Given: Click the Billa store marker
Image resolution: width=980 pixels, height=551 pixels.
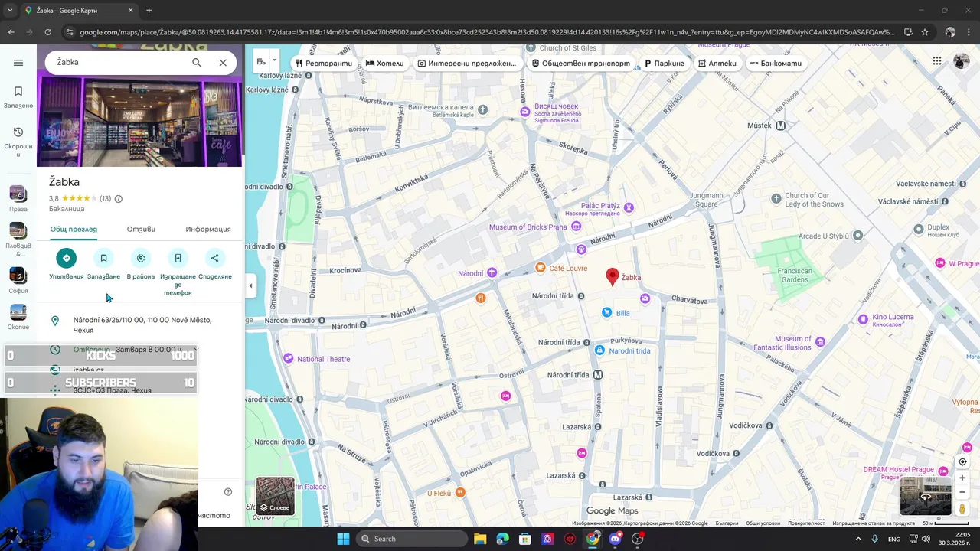Looking at the screenshot, I should pyautogui.click(x=606, y=312).
